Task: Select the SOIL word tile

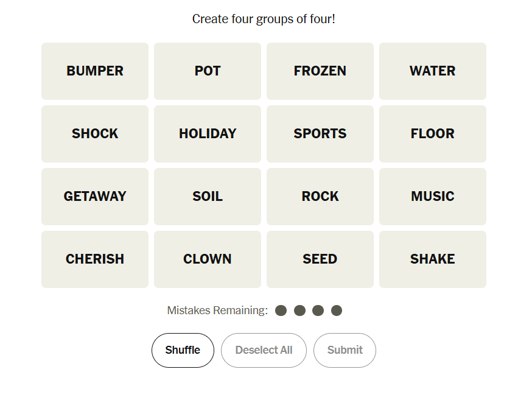Action: 208,197
